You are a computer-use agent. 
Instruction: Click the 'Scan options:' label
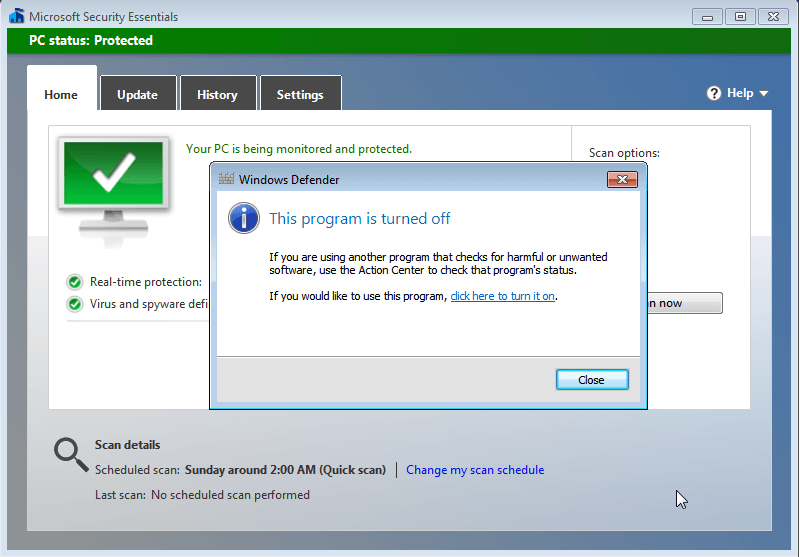pos(624,153)
